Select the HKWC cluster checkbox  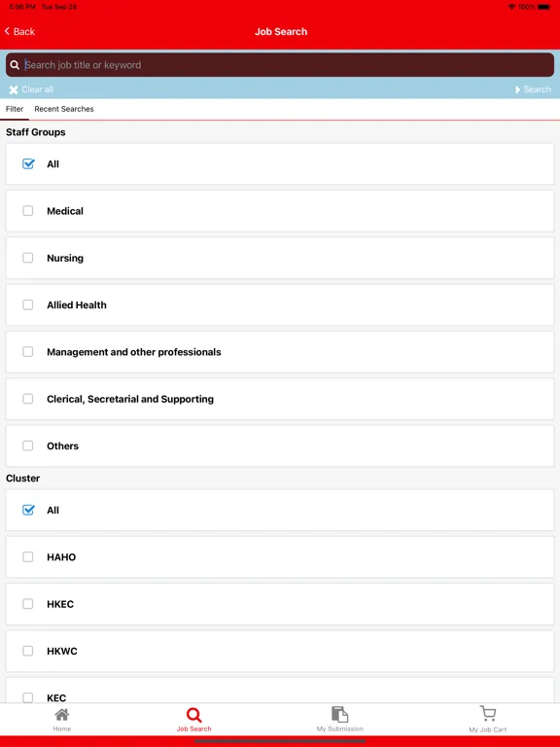(28, 651)
